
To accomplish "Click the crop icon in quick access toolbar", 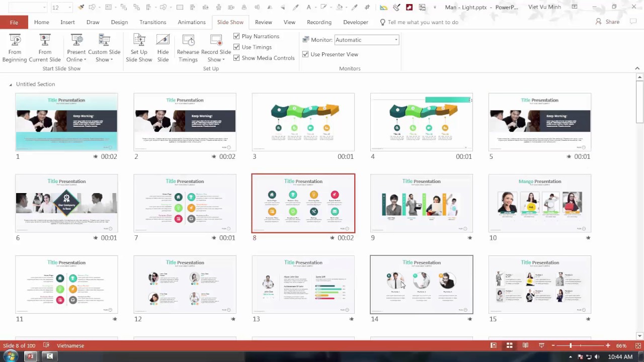I will click(367, 7).
